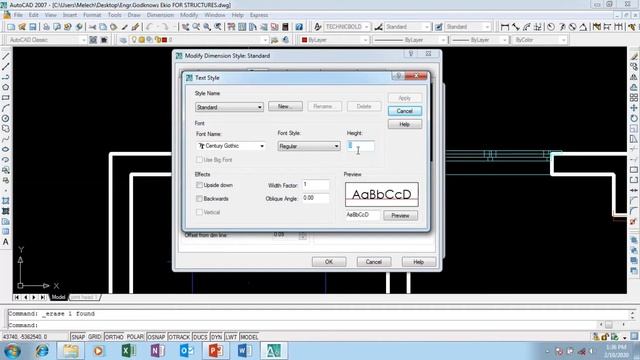Select the Arc tool in draw toolbar
Image resolution: width=640 pixels, height=360 pixels.
pyautogui.click(x=6, y=108)
